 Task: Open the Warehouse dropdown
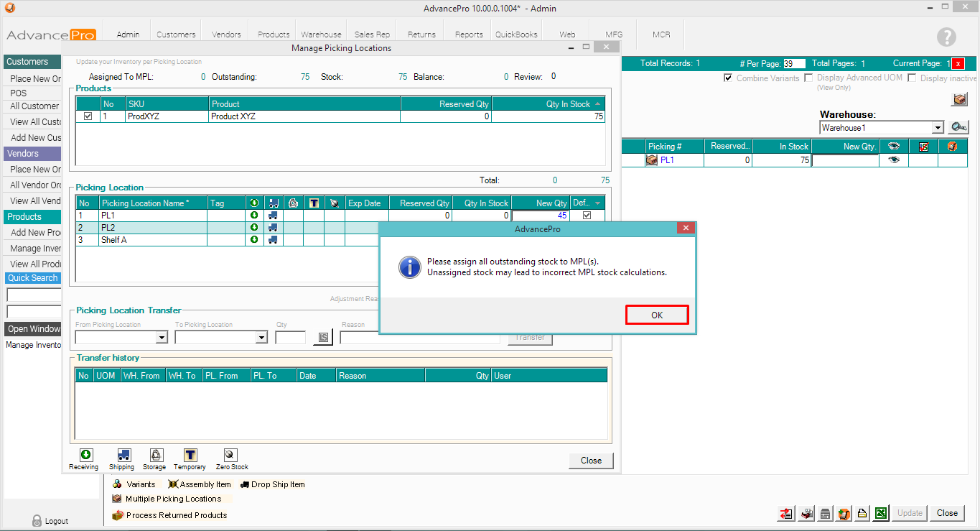click(938, 128)
